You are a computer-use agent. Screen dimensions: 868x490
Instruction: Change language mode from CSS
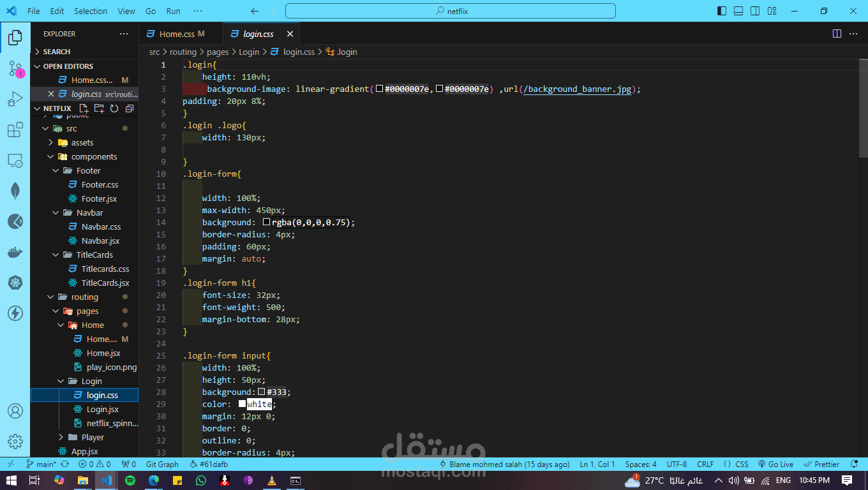point(742,464)
